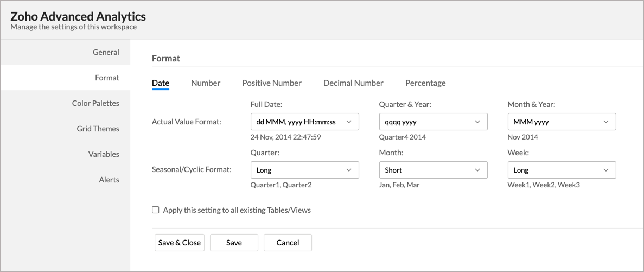Go to Grid Themes section
Viewport: 644px width, 272px height.
tap(98, 129)
